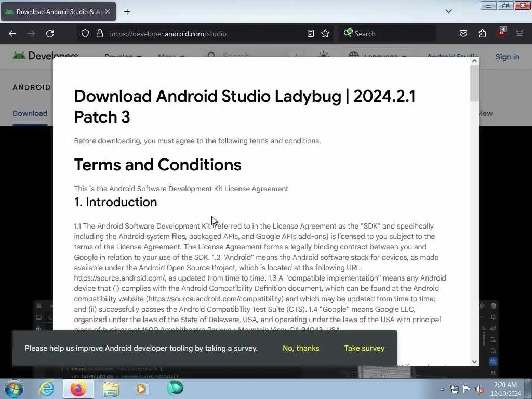Viewport: 532px width, 399px height.
Task: Bookmark this page with the star
Action: 325,33
